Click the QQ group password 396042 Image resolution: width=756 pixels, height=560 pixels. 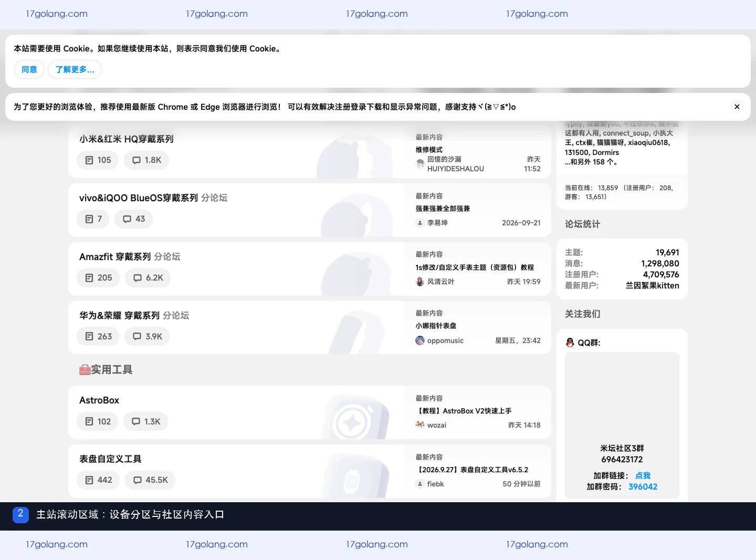pos(643,486)
